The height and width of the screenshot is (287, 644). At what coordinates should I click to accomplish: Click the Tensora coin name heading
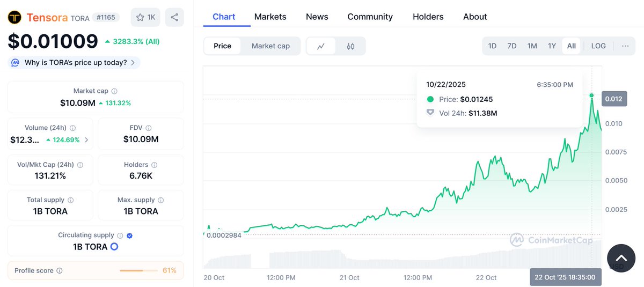coord(47,18)
